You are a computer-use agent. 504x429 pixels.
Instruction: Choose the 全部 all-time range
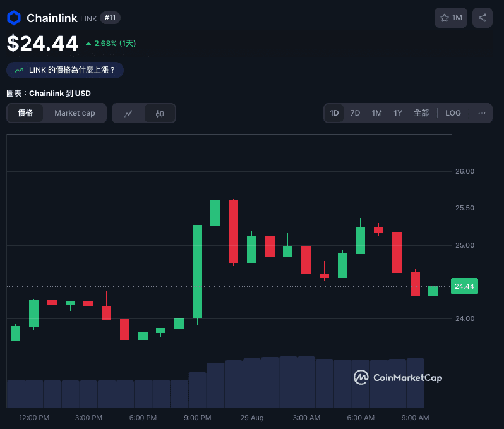coord(421,113)
